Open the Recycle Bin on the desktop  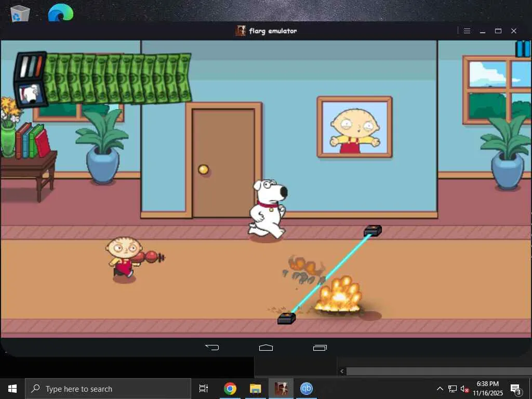coord(20,13)
